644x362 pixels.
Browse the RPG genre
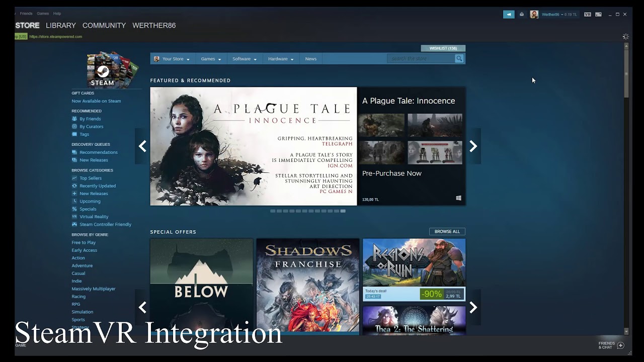pyautogui.click(x=76, y=304)
